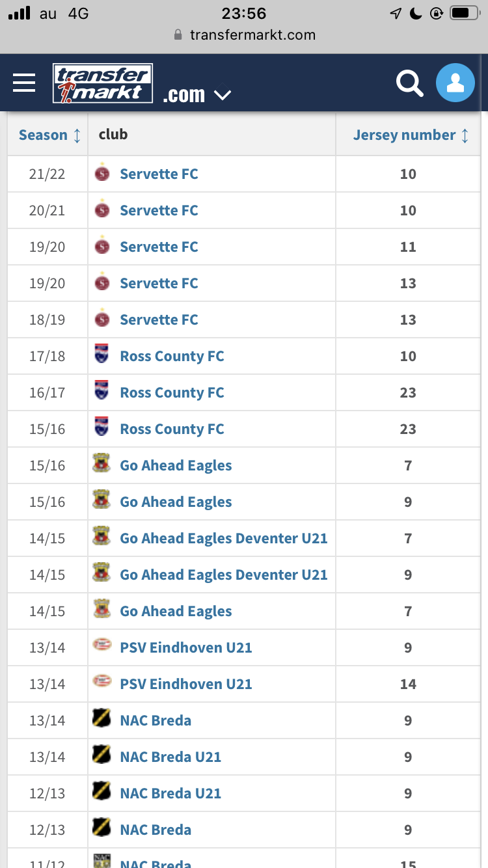Viewport: 488px width, 868px height.
Task: Click NAC Breda crest in 12/13 row
Action: click(x=102, y=830)
